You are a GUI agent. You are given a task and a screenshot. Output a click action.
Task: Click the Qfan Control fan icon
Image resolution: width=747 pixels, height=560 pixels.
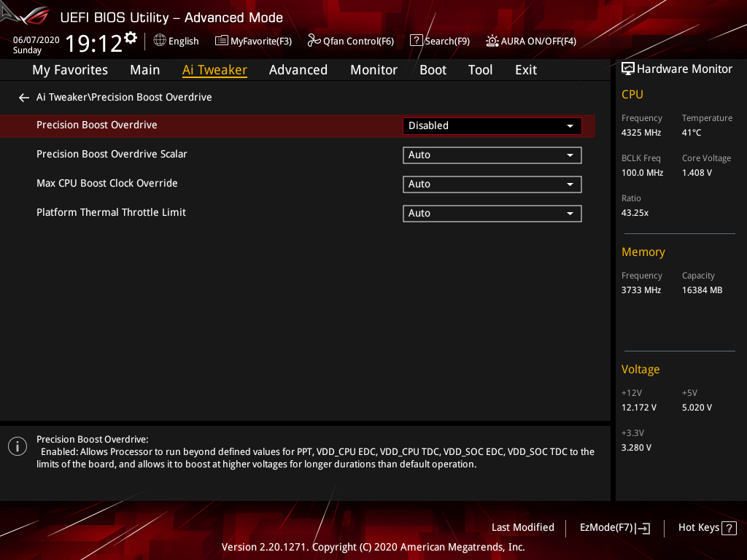pyautogui.click(x=314, y=41)
